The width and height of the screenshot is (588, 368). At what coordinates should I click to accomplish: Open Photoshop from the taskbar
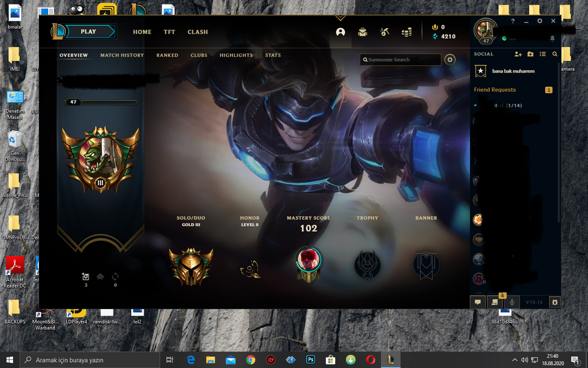(310, 360)
